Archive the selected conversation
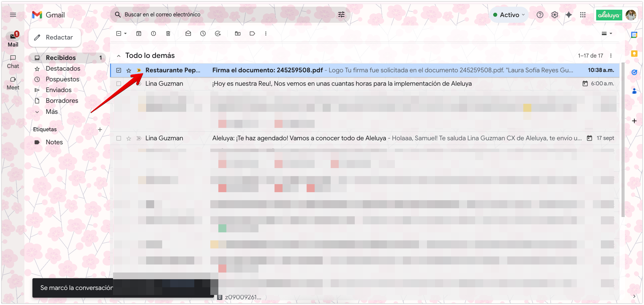This screenshot has height=305, width=644. 139,33
